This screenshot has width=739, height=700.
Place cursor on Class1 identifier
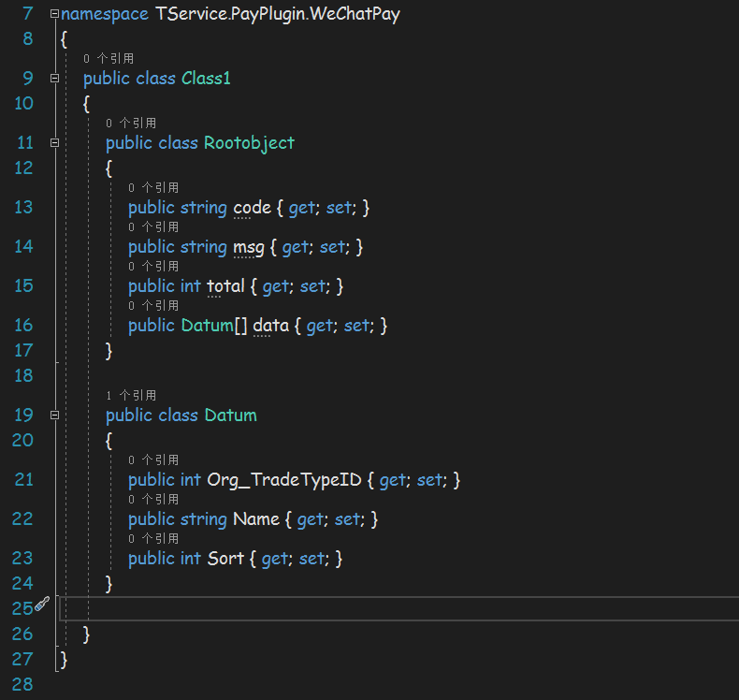tap(206, 79)
